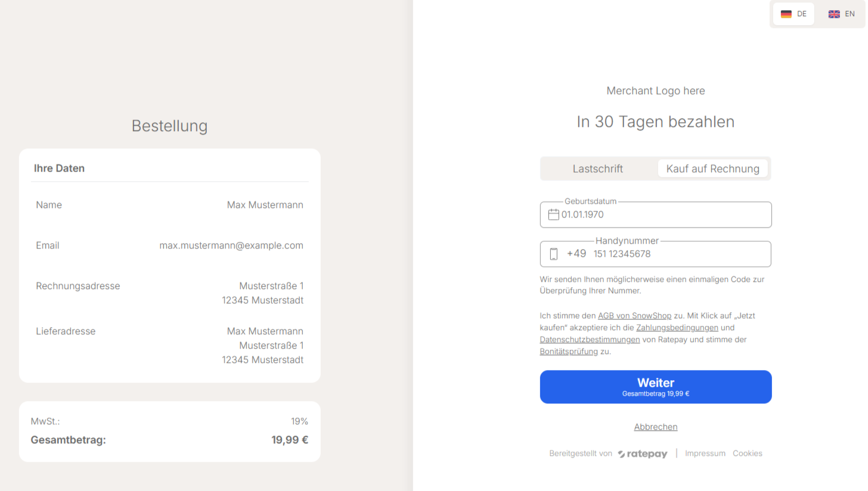The width and height of the screenshot is (868, 491).
Task: Open the AGB von SnowShop link
Action: click(634, 316)
